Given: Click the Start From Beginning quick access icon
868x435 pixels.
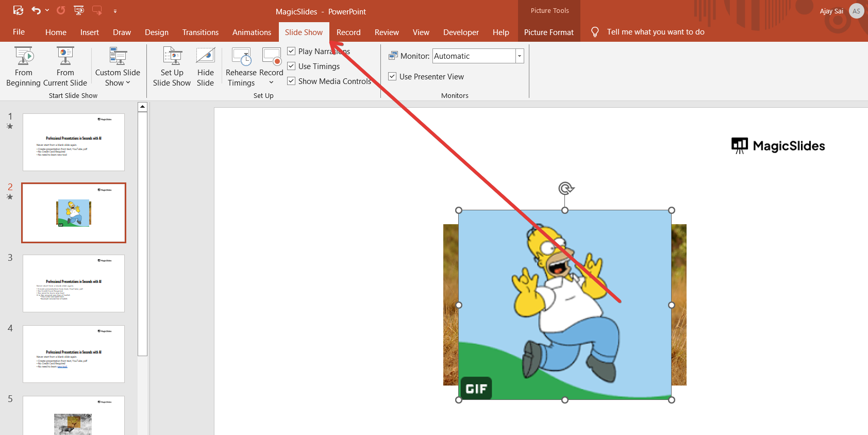Looking at the screenshot, I should click(79, 10).
